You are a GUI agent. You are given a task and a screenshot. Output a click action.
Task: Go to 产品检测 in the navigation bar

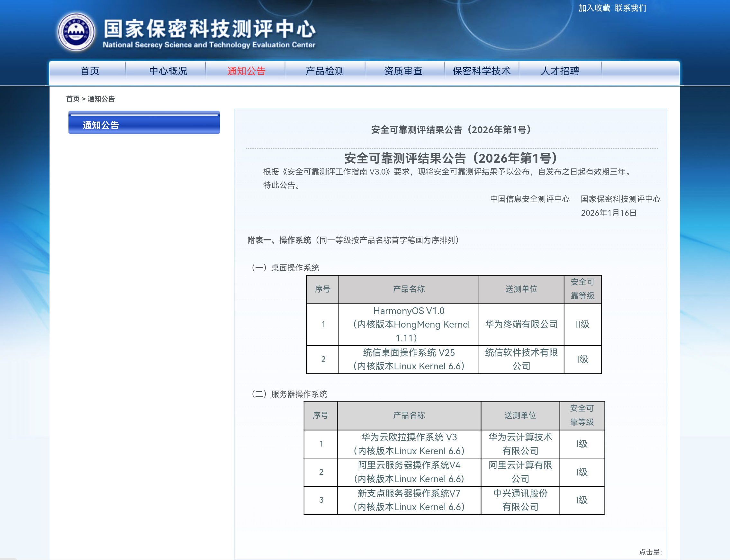325,71
